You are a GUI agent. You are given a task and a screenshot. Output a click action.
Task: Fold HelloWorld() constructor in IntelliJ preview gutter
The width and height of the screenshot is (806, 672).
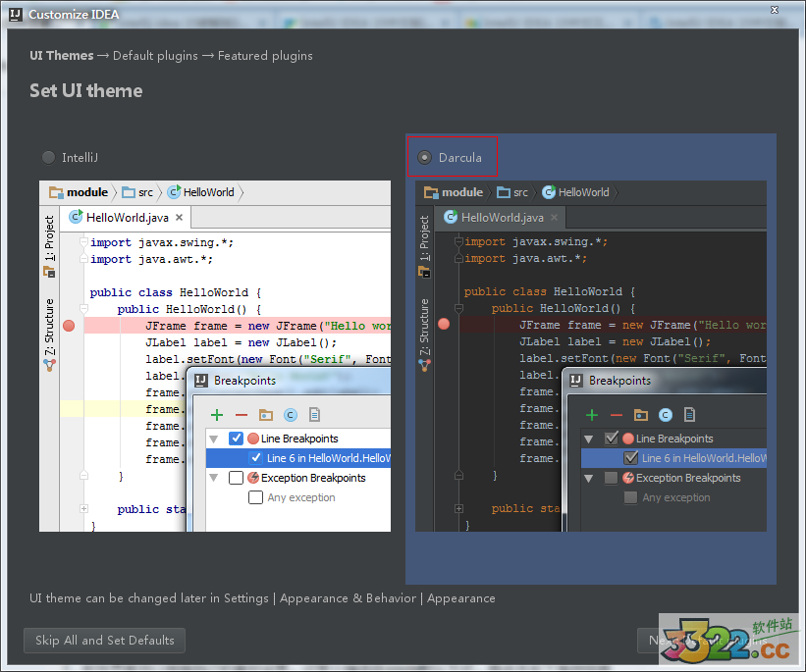click(83, 309)
